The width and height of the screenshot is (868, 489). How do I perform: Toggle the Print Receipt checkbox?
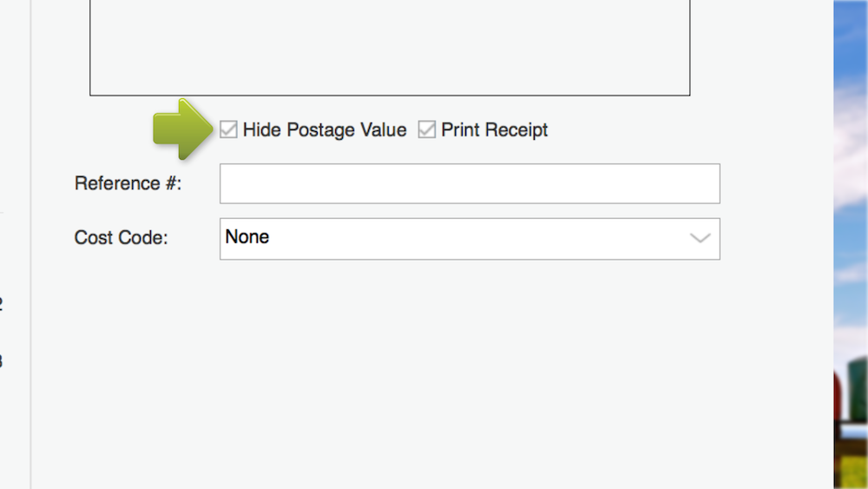tap(426, 130)
